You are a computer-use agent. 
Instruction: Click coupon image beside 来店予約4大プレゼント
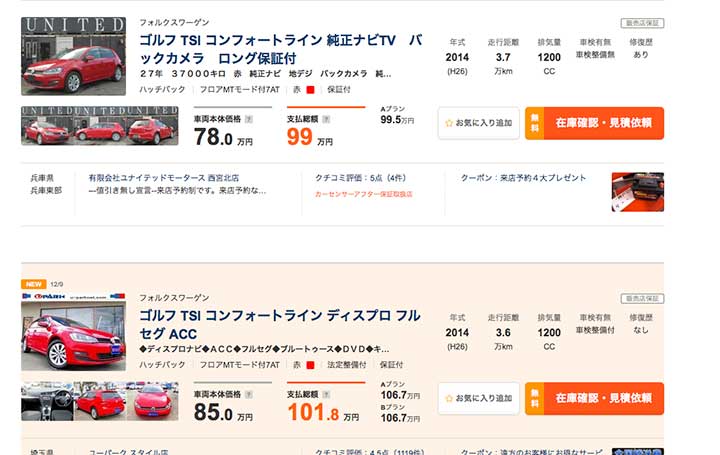pos(637,192)
